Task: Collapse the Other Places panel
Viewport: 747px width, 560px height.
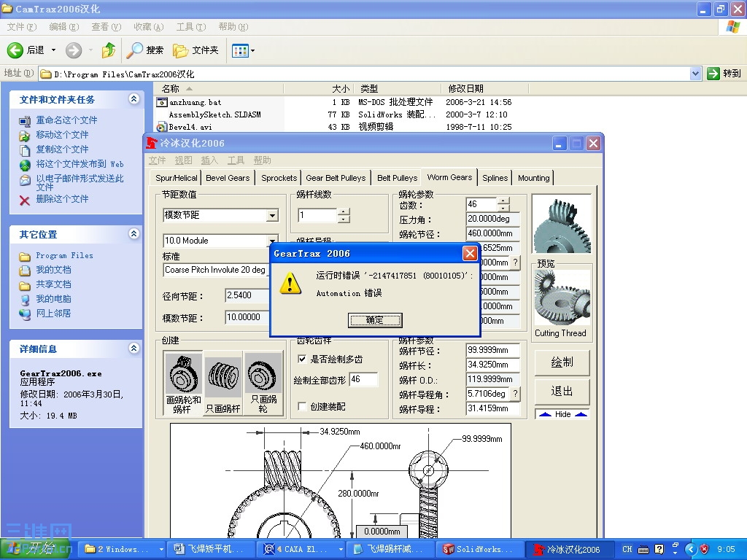Action: tap(134, 233)
